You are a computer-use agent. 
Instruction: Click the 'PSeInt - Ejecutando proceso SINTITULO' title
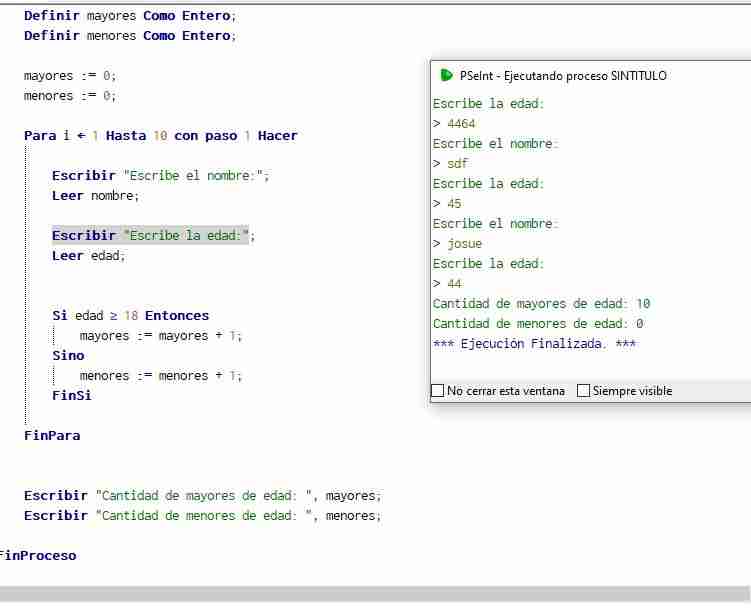point(563,76)
